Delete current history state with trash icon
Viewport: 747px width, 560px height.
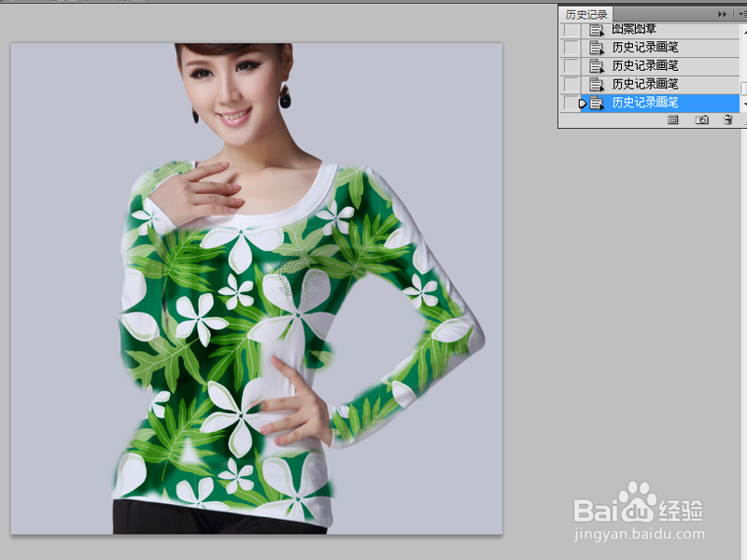pos(727,119)
